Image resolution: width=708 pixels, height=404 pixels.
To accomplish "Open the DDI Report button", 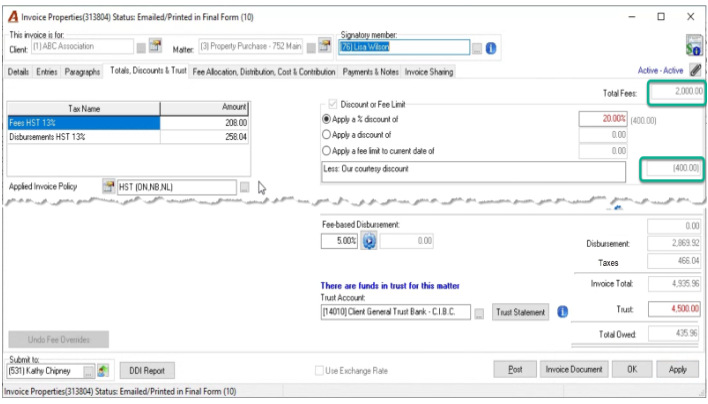I will click(147, 371).
